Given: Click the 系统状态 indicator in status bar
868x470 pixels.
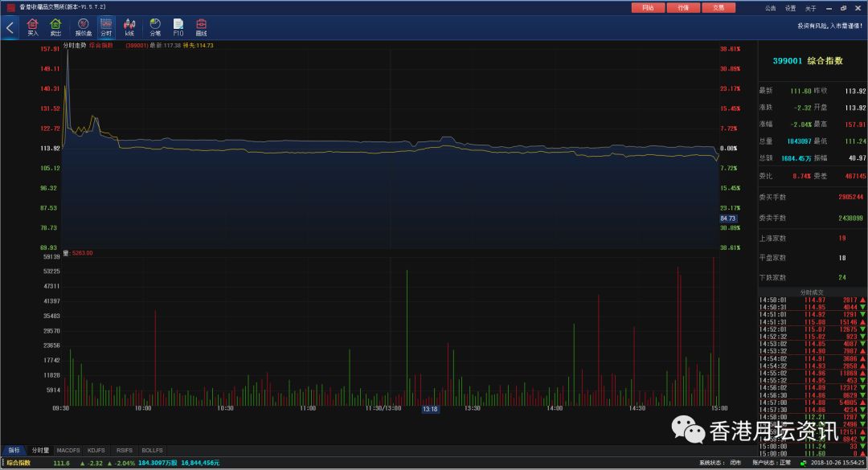Looking at the screenshot, I should tap(719, 463).
